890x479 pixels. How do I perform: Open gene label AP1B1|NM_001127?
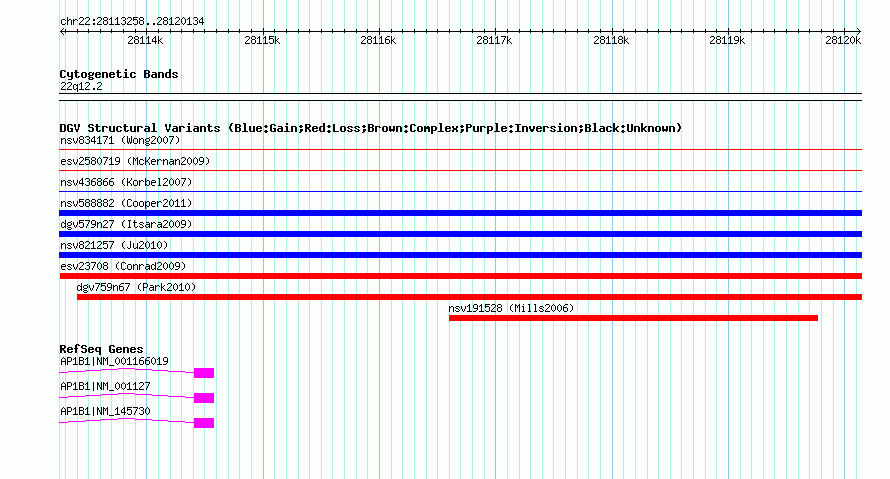(105, 386)
